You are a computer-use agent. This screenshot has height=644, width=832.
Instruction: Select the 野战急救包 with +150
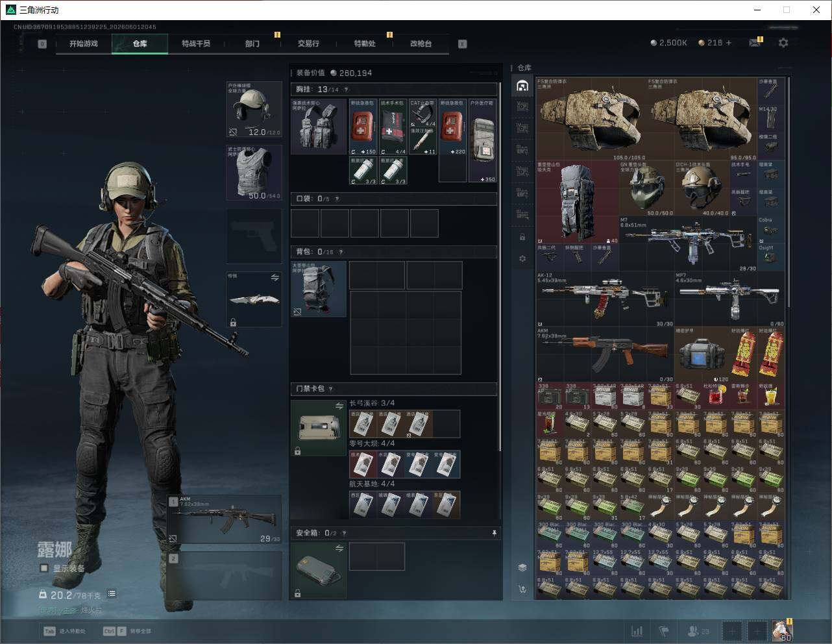pos(363,127)
